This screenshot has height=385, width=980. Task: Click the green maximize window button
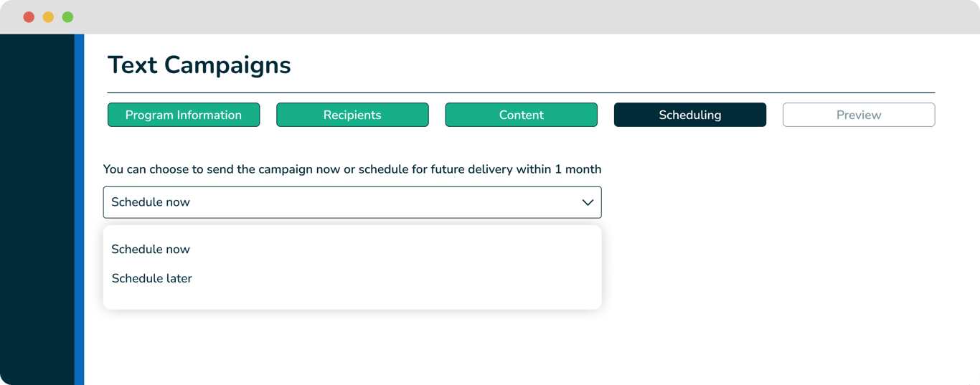tap(67, 17)
